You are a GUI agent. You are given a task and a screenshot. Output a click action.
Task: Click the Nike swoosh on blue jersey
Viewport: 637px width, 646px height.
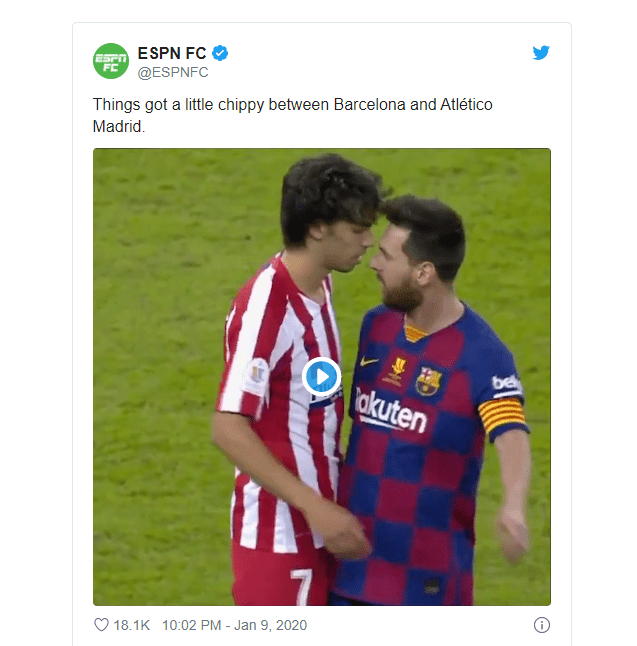369,361
